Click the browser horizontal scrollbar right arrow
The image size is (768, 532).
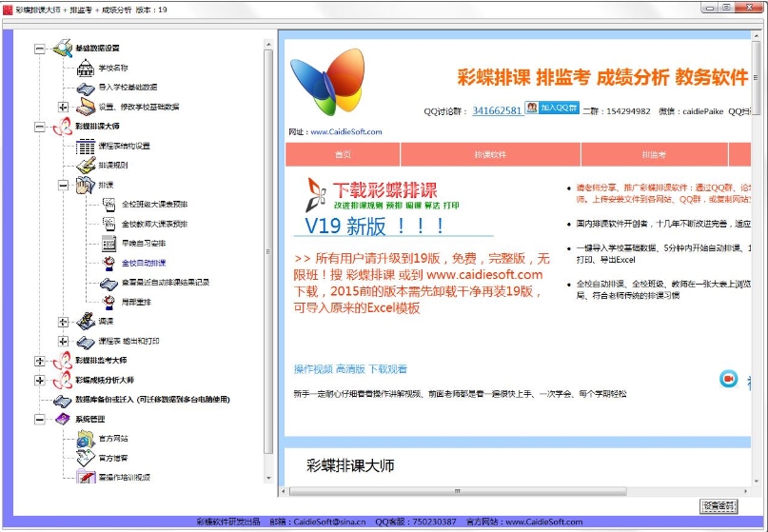(746, 491)
